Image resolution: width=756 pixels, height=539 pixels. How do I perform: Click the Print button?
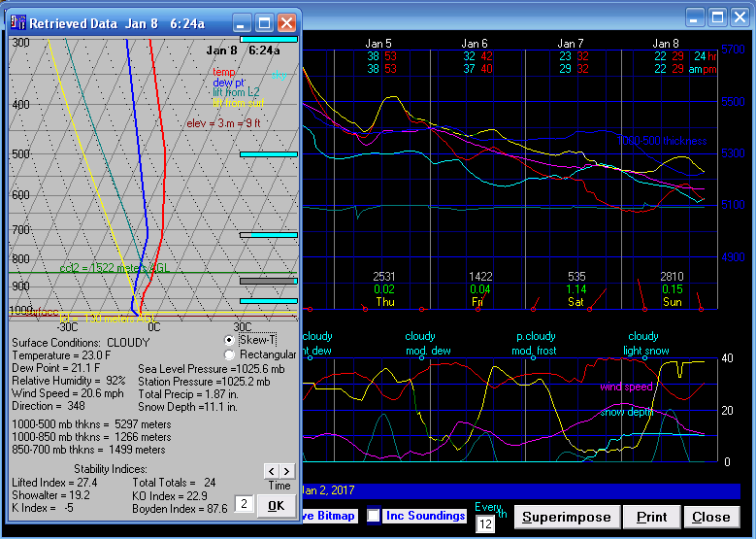tap(651, 517)
